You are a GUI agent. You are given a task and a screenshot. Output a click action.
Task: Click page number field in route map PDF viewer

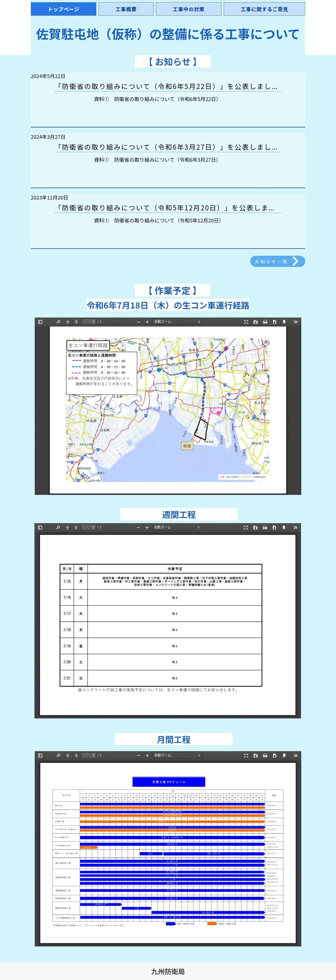(89, 322)
